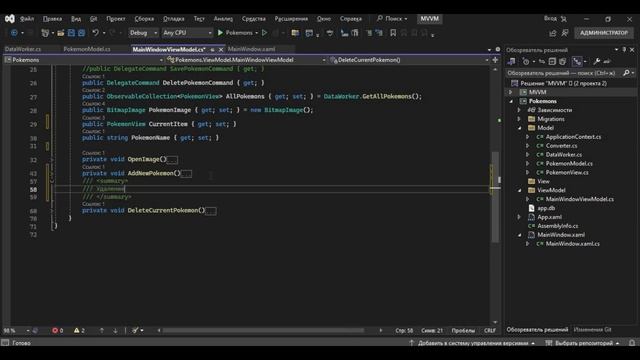Collapse the Model folder
Screen dimensions: 640x360
(x=519, y=128)
